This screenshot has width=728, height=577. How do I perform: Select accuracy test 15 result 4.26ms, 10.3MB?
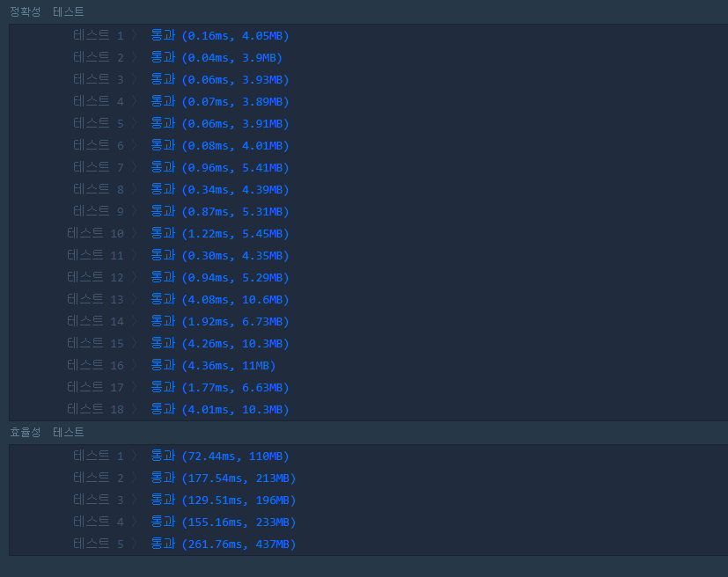coord(220,344)
